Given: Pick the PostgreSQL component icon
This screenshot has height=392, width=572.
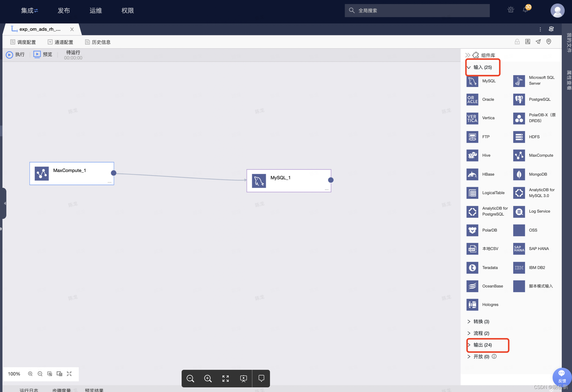Looking at the screenshot, I should (519, 99).
